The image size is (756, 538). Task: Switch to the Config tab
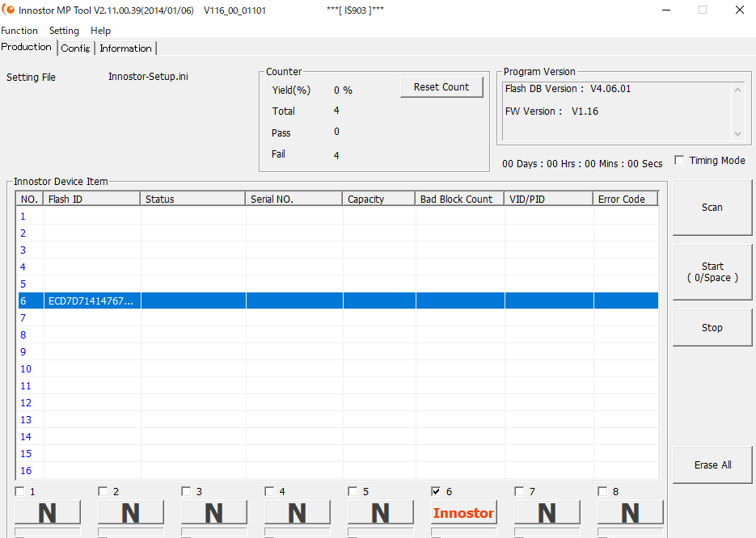tap(76, 48)
